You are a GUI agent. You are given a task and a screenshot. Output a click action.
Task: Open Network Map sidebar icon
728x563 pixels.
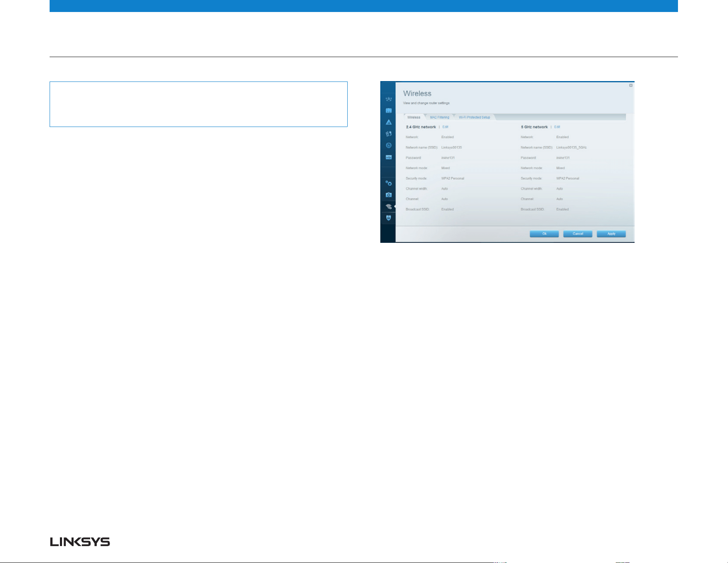[x=389, y=99]
